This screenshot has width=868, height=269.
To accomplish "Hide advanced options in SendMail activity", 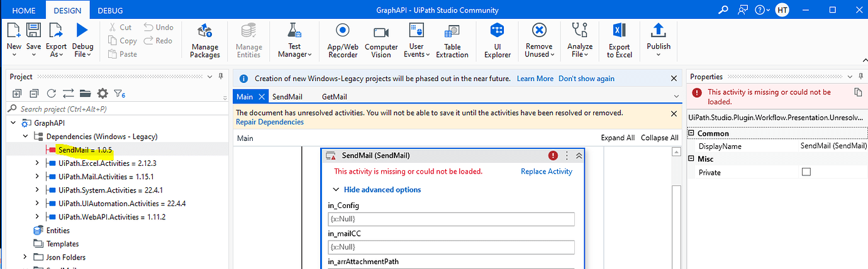I will (x=377, y=190).
